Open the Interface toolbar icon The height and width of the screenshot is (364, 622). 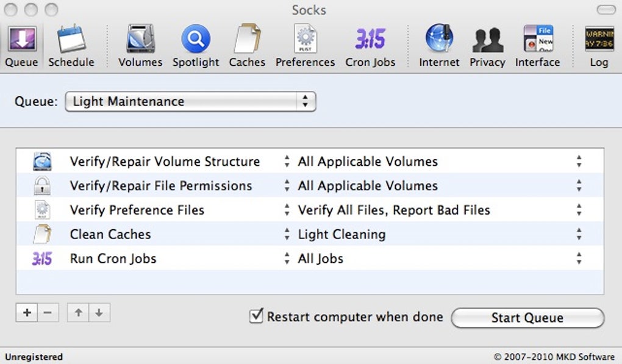[537, 40]
